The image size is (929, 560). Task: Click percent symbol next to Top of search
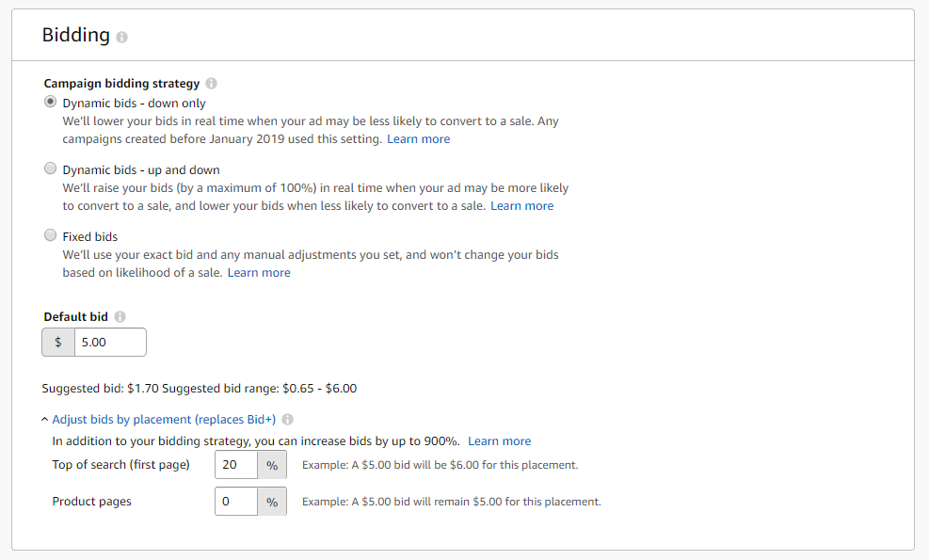pyautogui.click(x=272, y=465)
